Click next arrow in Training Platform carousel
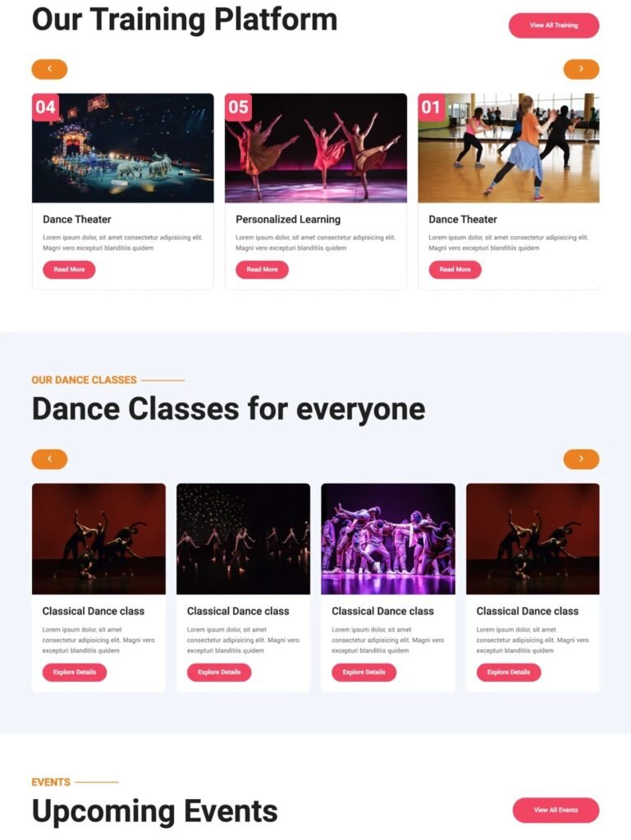This screenshot has height=840, width=631. (581, 69)
